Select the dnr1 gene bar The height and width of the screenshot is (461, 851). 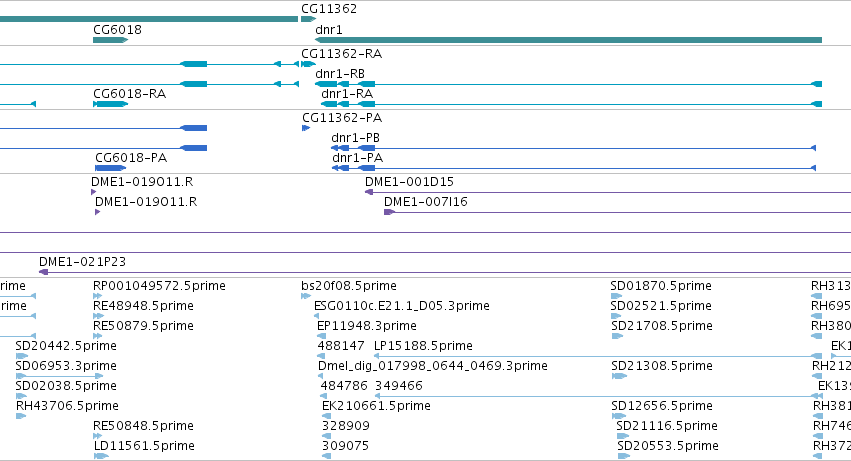[x=568, y=40]
